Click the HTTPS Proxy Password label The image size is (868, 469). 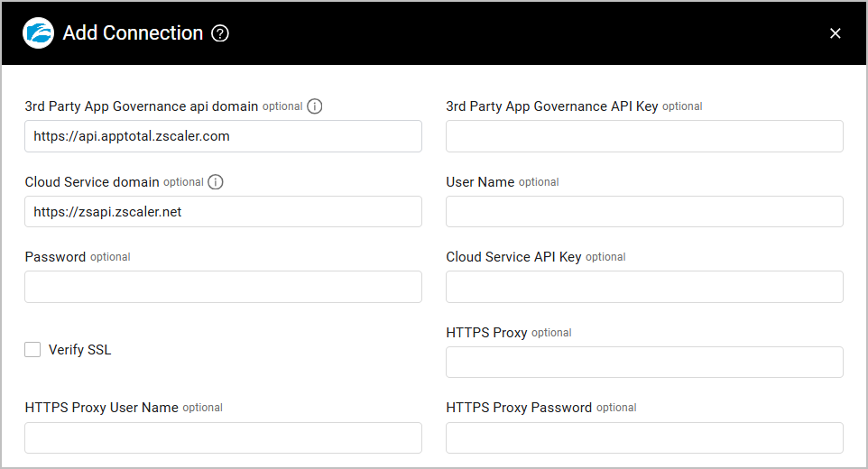[519, 408]
